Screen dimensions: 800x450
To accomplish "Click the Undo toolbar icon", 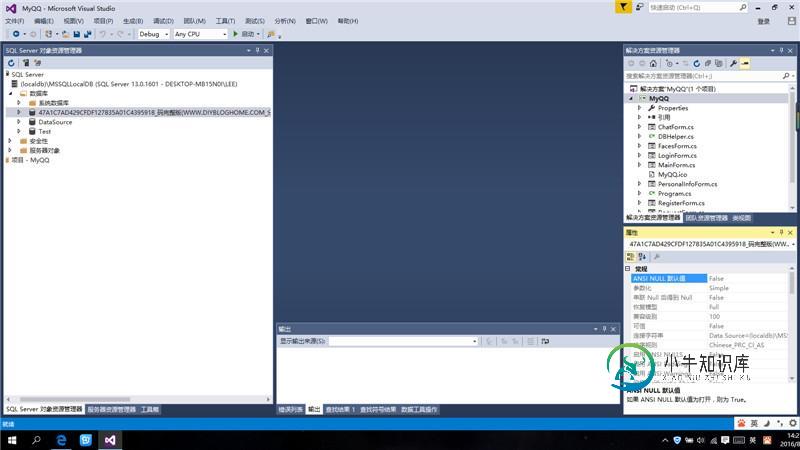I will click(x=103, y=34).
